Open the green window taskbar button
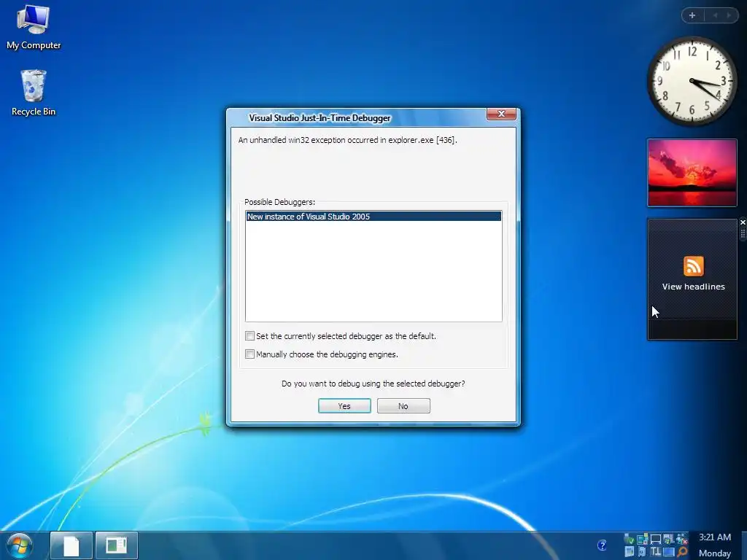This screenshot has height=560, width=747. (116, 545)
